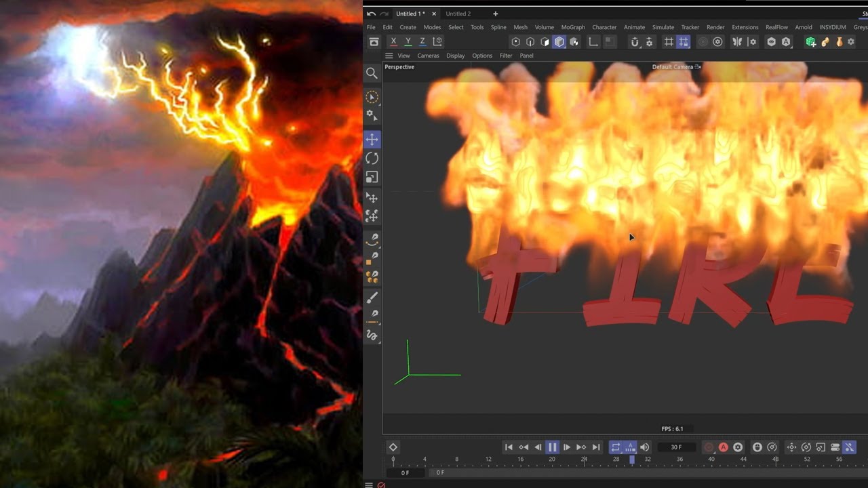Toggle the X axis lock
This screenshot has height=488, width=868.
pos(393,42)
